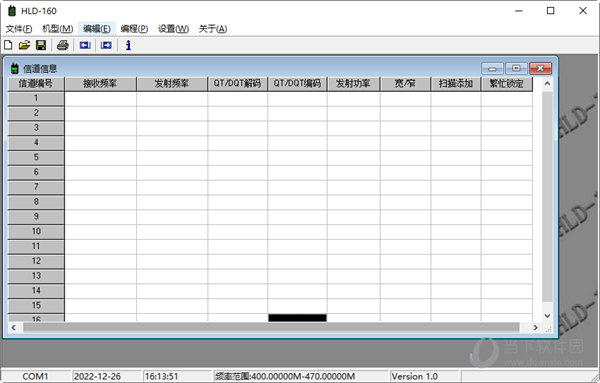600x383 pixels.
Task: Select channel row header 8
Action: click(x=36, y=202)
